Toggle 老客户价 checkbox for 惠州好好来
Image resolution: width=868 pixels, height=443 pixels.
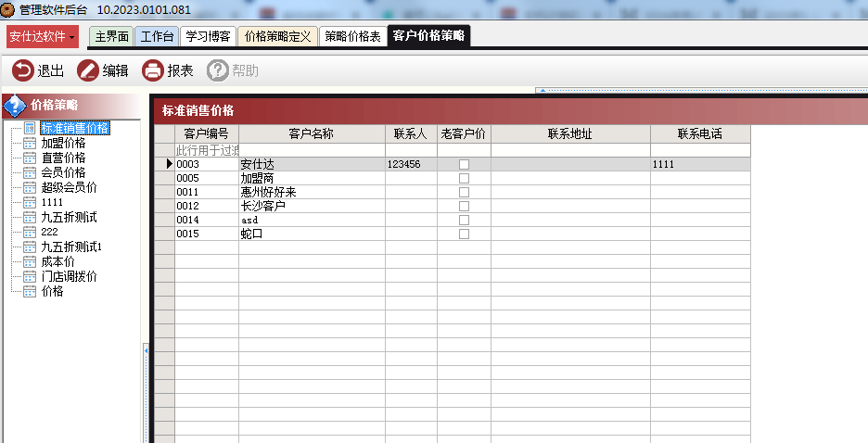click(x=464, y=192)
